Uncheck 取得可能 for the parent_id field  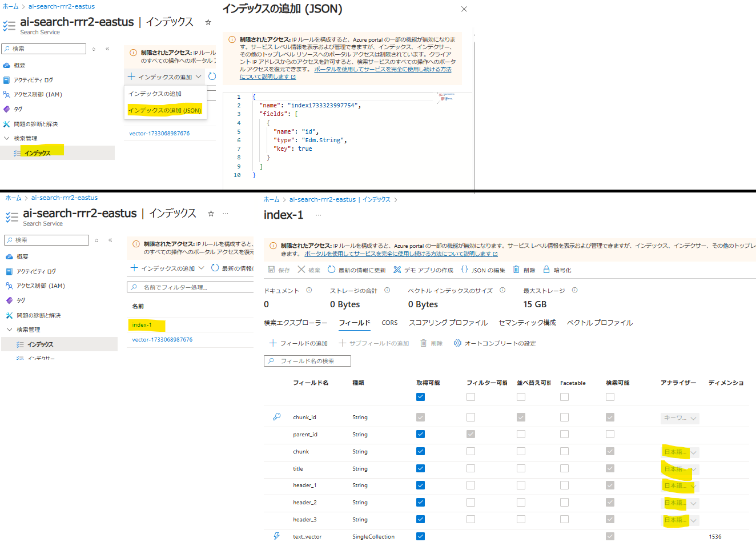[421, 434]
